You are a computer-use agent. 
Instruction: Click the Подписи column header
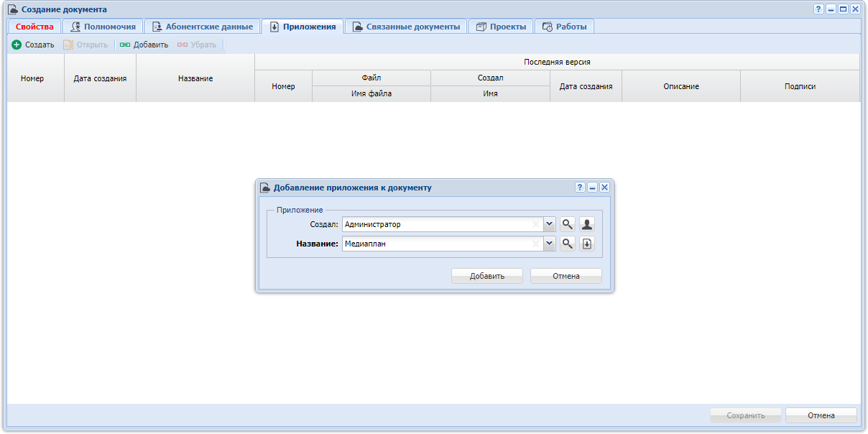[800, 86]
